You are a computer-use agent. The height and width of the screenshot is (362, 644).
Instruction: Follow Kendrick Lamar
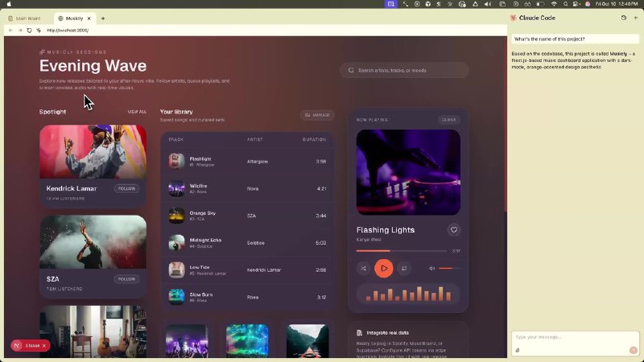[x=126, y=188]
